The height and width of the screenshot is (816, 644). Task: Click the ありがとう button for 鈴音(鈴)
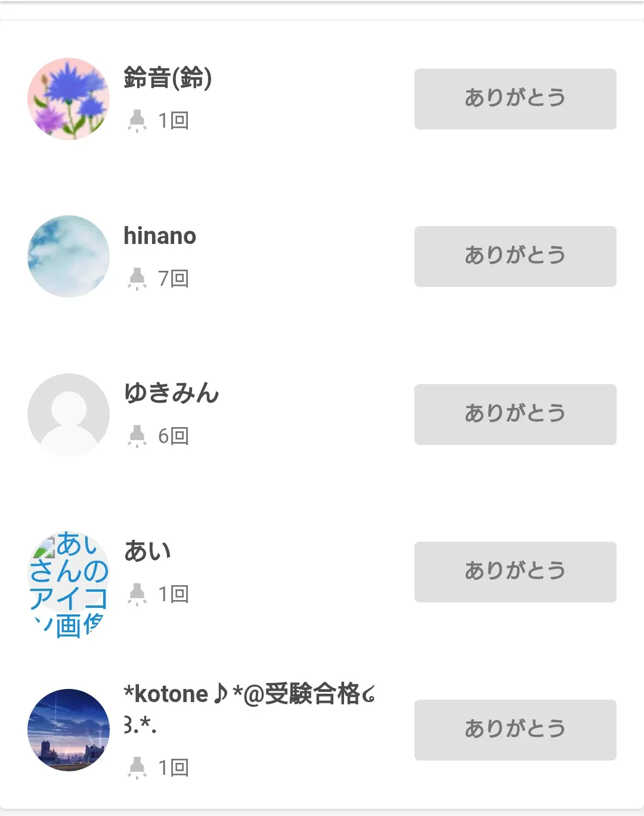pos(515,99)
